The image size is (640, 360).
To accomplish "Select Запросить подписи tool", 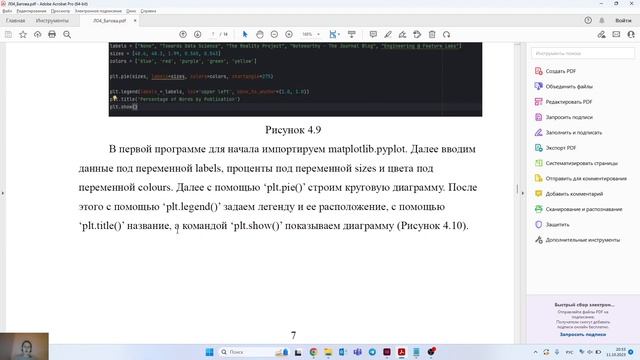I will tap(569, 117).
